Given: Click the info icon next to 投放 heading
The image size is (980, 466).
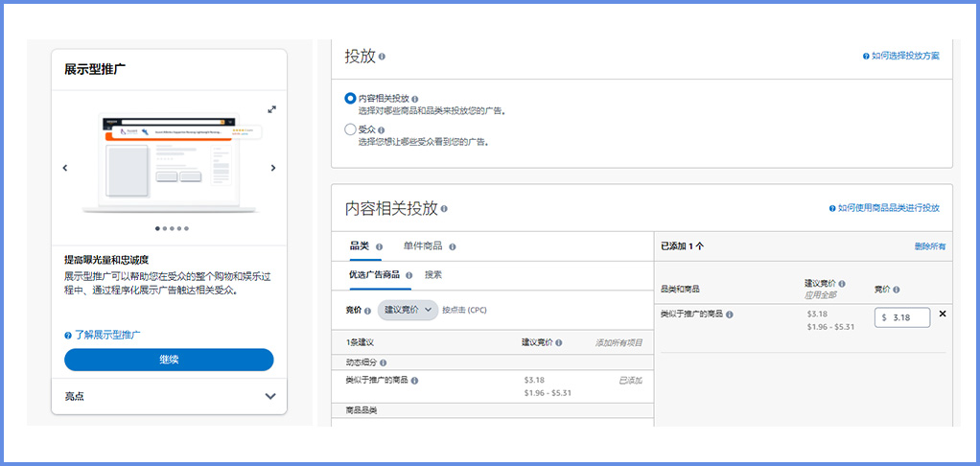Looking at the screenshot, I should [x=382, y=57].
